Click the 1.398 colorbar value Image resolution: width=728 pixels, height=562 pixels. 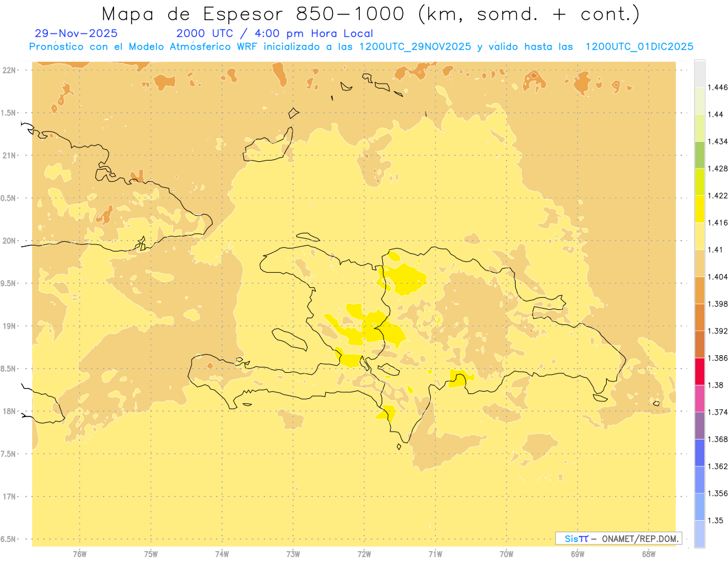(718, 304)
